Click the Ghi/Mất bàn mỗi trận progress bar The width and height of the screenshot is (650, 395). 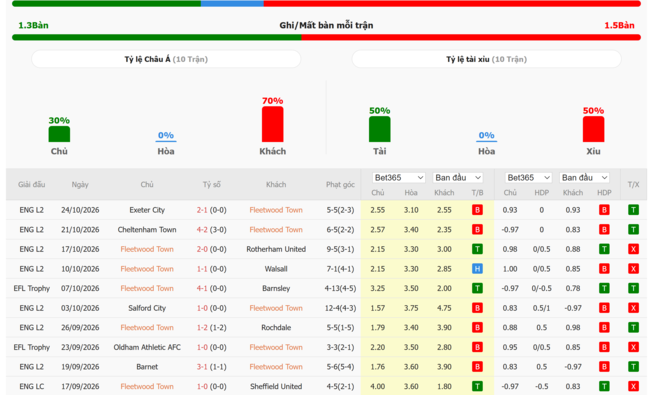click(x=326, y=37)
